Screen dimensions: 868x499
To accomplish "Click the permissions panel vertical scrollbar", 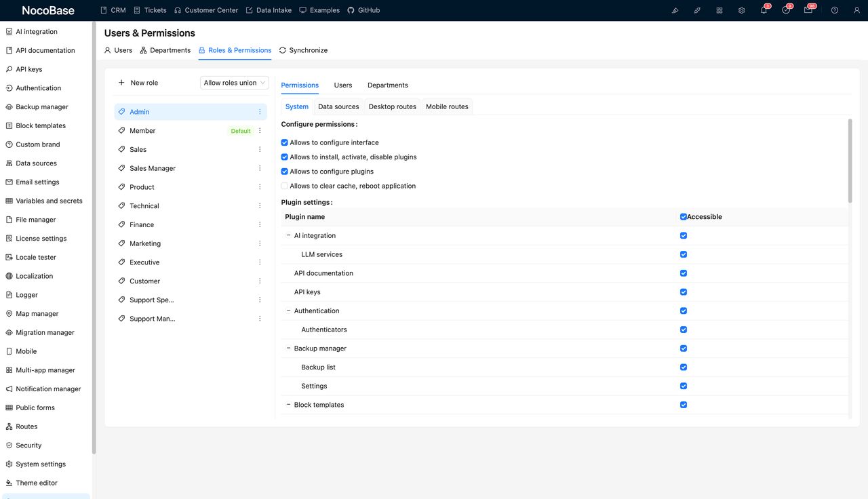I will tap(850, 161).
